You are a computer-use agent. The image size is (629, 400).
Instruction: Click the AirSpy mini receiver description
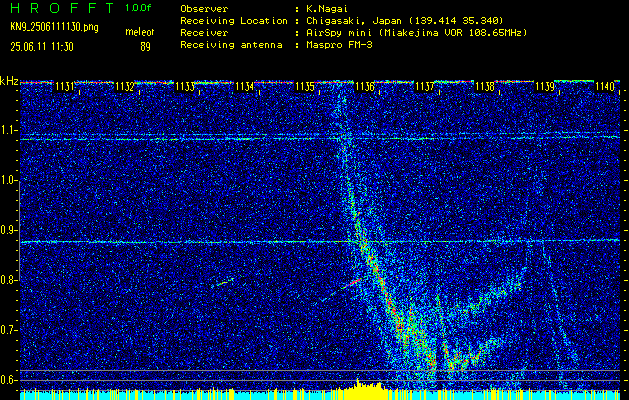(416, 32)
